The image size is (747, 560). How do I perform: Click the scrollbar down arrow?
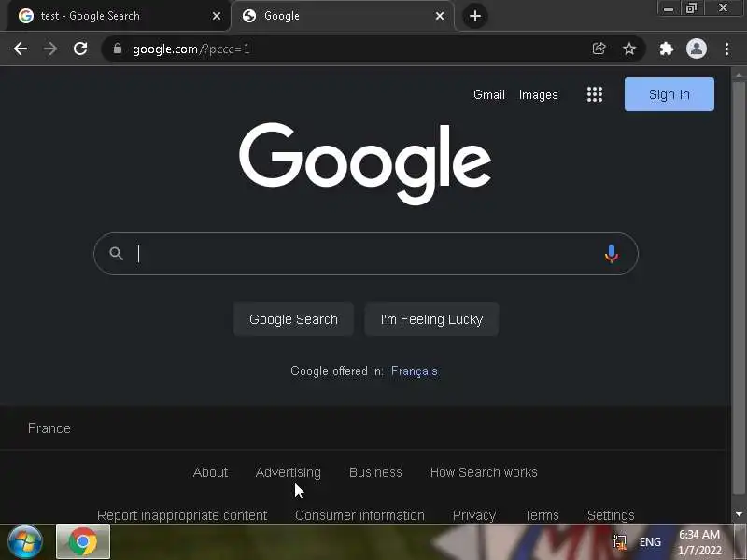[x=739, y=514]
